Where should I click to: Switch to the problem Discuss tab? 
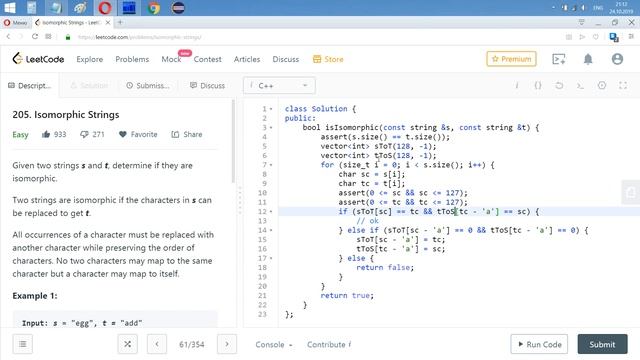(207, 86)
